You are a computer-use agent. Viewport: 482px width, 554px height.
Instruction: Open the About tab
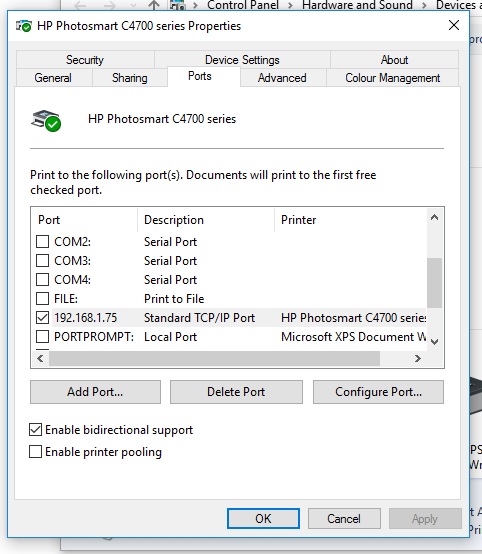[x=394, y=60]
